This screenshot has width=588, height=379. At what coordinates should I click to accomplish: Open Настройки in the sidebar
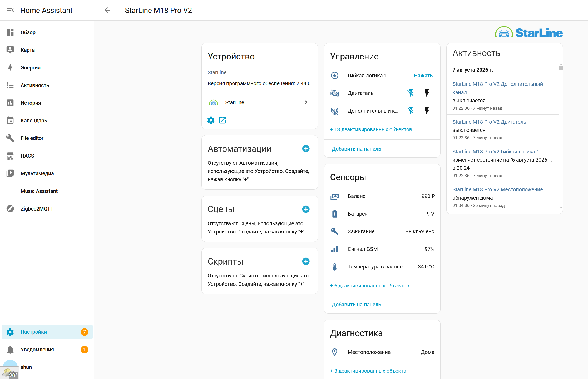(47, 332)
